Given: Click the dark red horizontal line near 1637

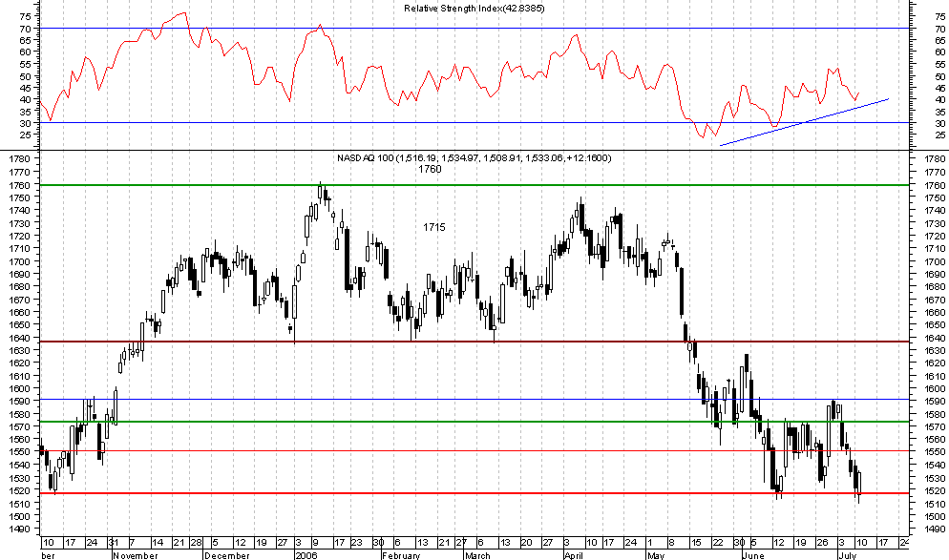Looking at the screenshot, I should point(474,342).
